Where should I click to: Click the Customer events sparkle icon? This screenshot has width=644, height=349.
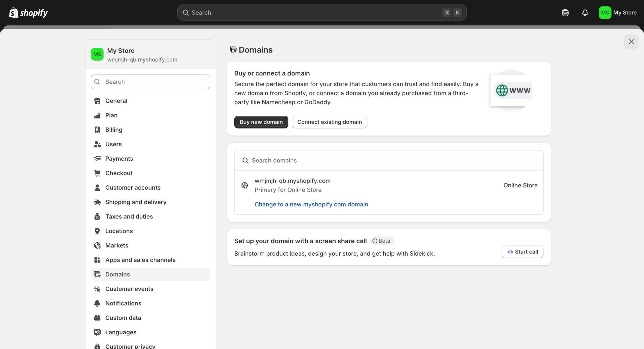(x=97, y=289)
